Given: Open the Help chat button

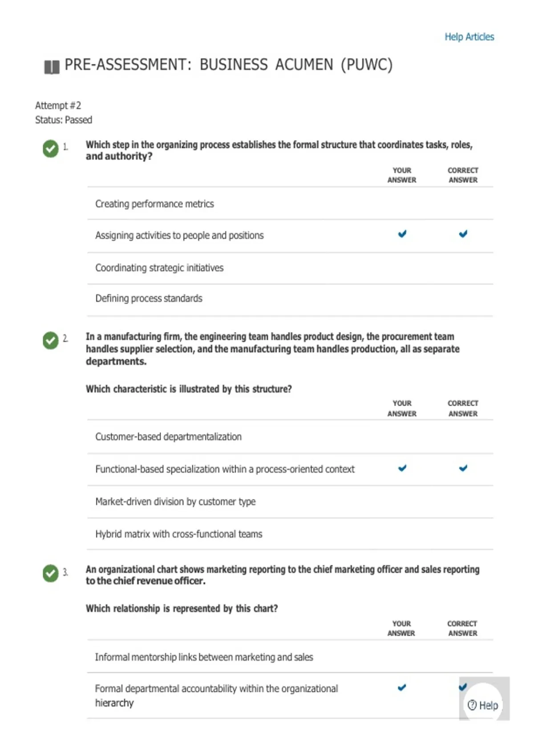Looking at the screenshot, I should pos(483,705).
